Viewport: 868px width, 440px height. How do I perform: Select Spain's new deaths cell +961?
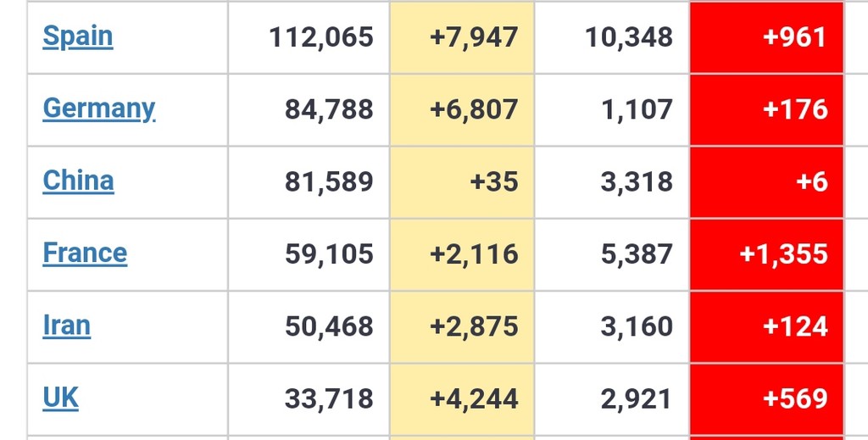[x=794, y=37]
